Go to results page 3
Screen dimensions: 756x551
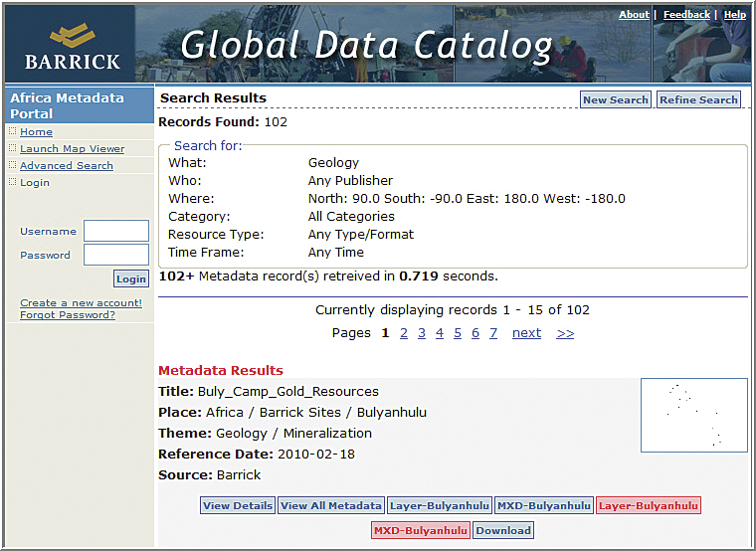[422, 333]
